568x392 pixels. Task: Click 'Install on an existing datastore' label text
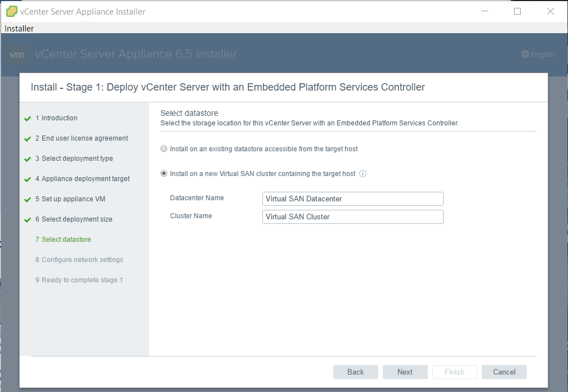263,149
